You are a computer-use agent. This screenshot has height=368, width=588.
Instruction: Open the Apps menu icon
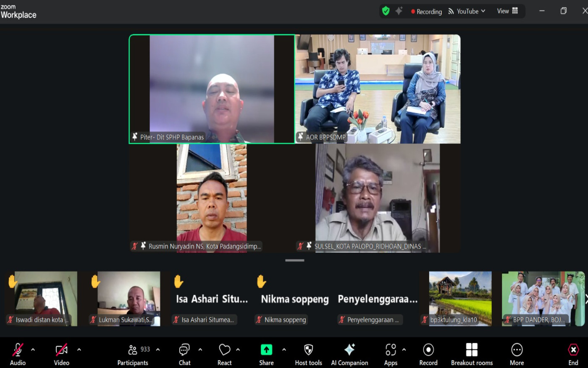click(391, 350)
